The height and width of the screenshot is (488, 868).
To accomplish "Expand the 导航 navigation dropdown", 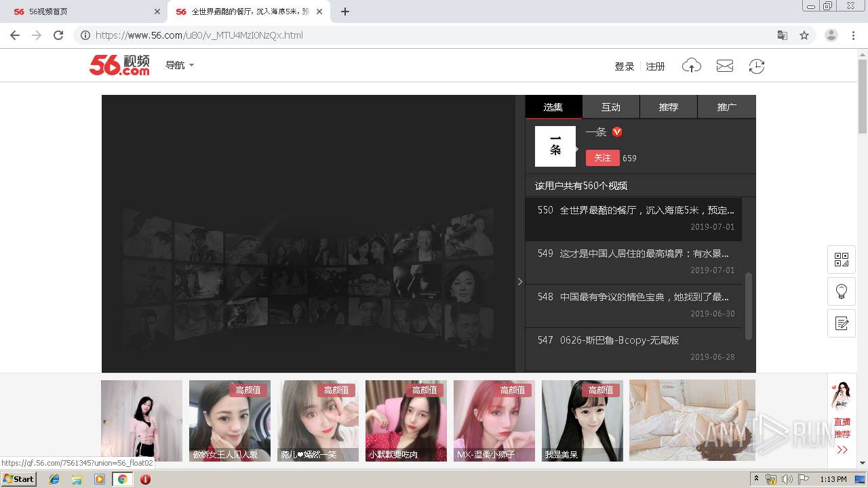I will [x=180, y=65].
